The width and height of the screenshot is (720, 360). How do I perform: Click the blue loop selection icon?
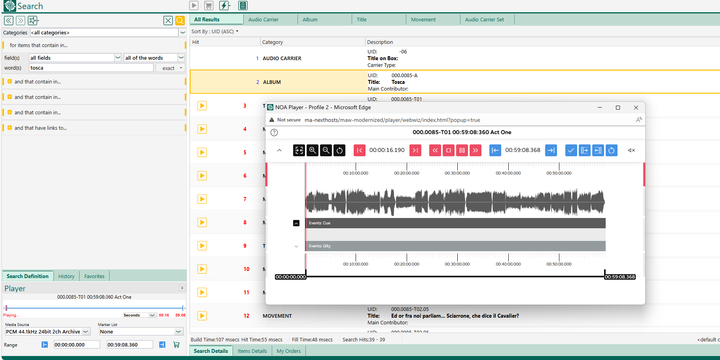612,150
